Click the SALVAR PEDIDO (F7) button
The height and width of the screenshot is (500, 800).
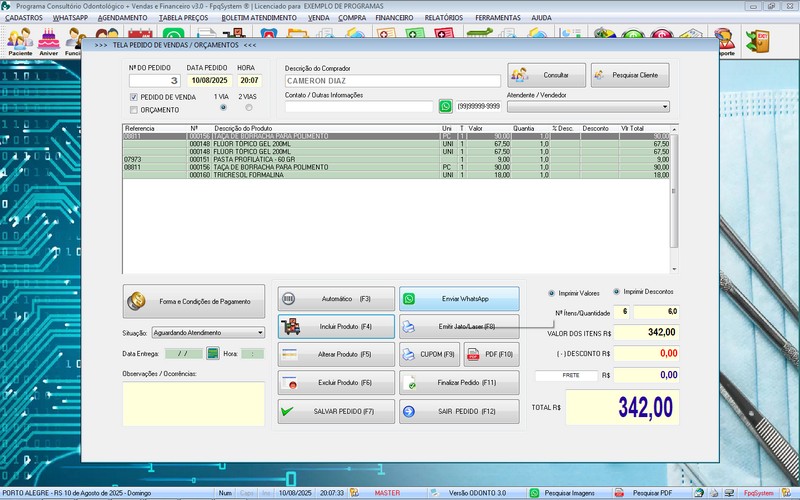pos(336,411)
